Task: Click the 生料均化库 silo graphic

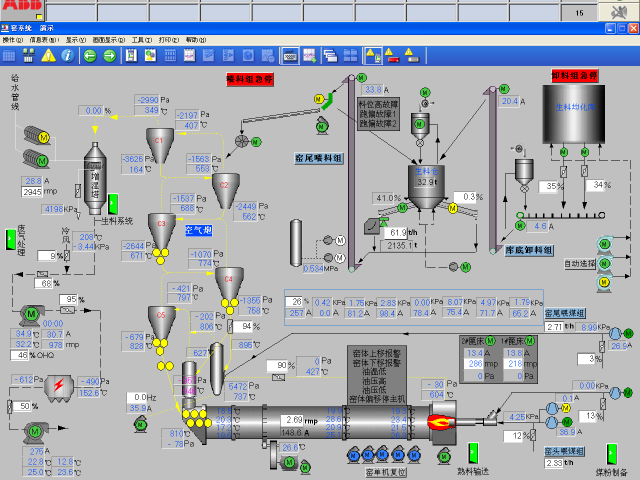Action: [574, 114]
